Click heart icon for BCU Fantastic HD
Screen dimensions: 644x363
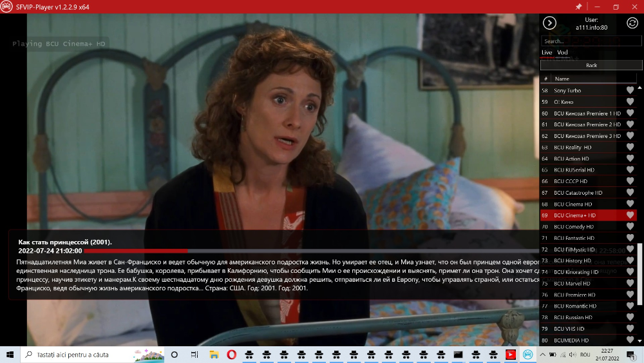(x=630, y=238)
